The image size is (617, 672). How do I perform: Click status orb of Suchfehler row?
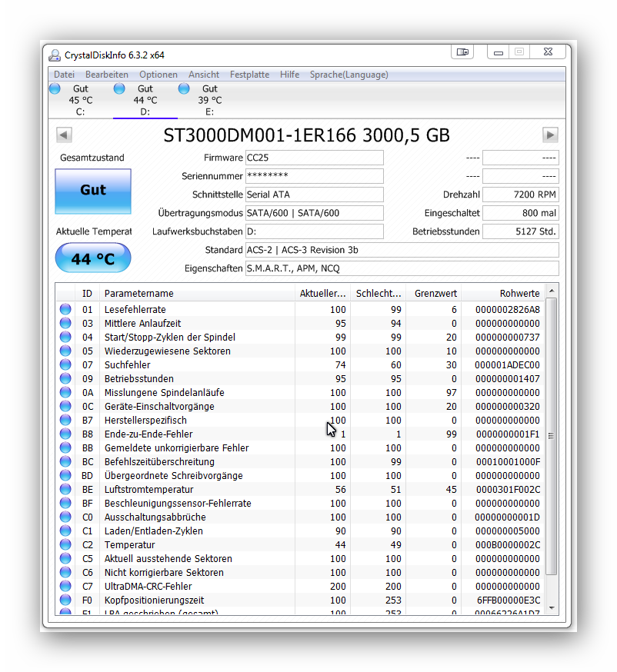[65, 364]
